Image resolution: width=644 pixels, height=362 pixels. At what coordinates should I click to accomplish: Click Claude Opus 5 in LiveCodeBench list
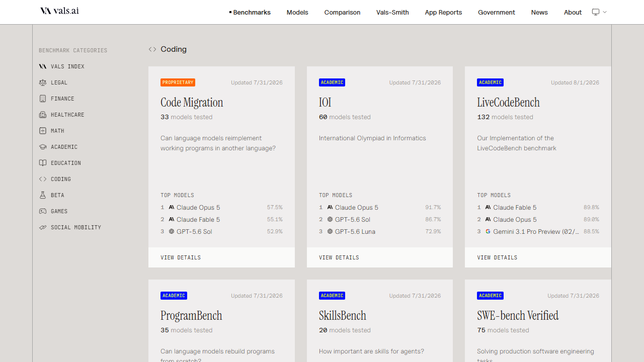[515, 219]
